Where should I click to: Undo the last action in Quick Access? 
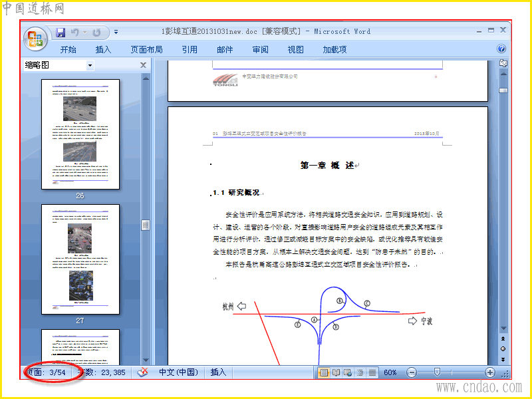pos(75,32)
